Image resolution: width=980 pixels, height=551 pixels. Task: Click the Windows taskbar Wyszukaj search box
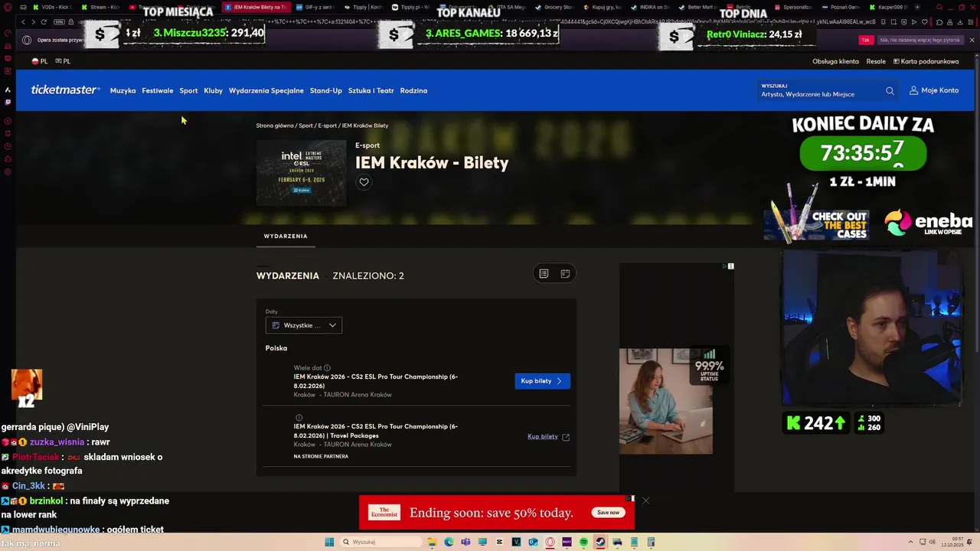point(382,542)
